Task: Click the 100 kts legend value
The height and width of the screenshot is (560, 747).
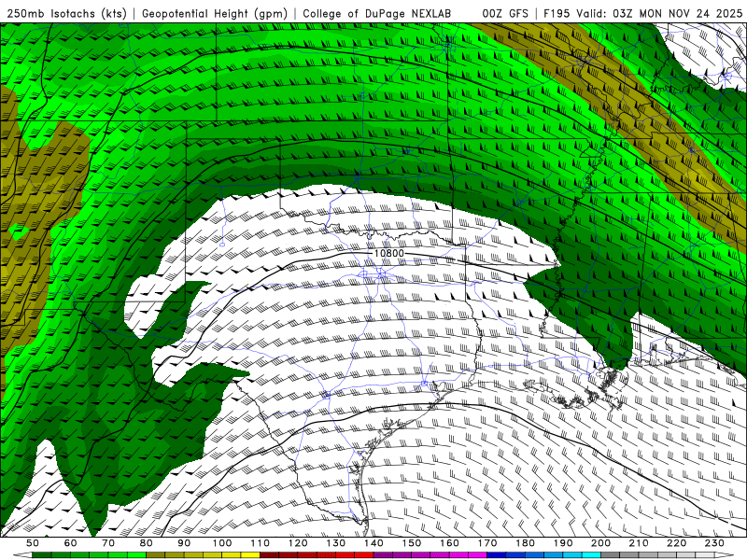Action: click(x=222, y=543)
